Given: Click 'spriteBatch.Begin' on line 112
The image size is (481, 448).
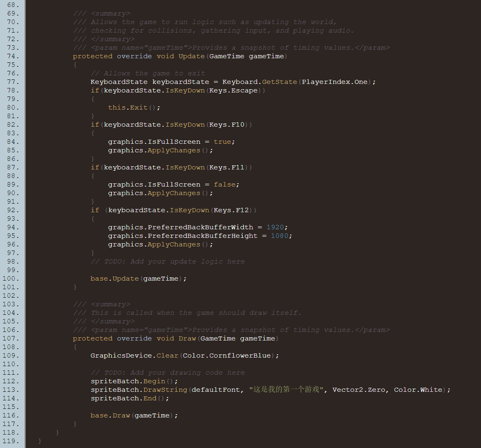Looking at the screenshot, I should click(x=128, y=381).
